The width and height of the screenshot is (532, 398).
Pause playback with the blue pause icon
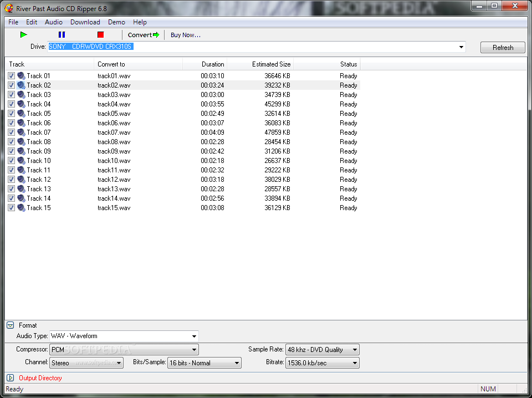pyautogui.click(x=62, y=34)
